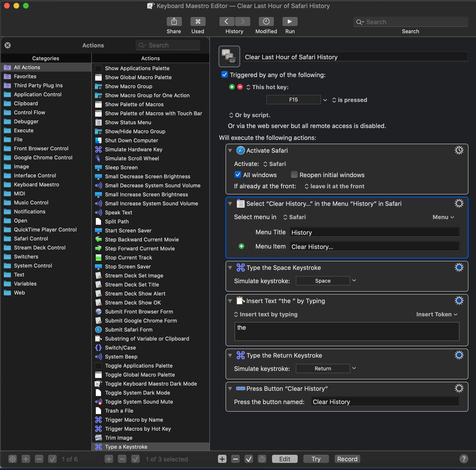The image size is (476, 470).
Task: Open gear menu for Type Space Keystroke
Action: 459,267
